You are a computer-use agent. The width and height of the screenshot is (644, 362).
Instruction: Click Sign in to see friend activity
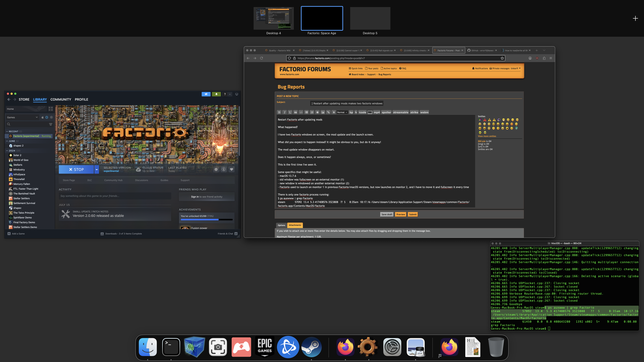207,197
